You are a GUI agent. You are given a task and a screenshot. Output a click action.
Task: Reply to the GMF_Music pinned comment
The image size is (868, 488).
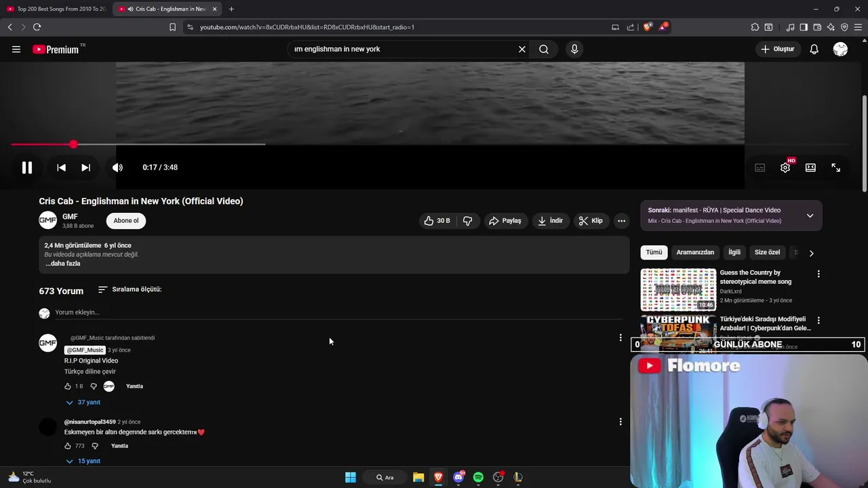pyautogui.click(x=134, y=386)
